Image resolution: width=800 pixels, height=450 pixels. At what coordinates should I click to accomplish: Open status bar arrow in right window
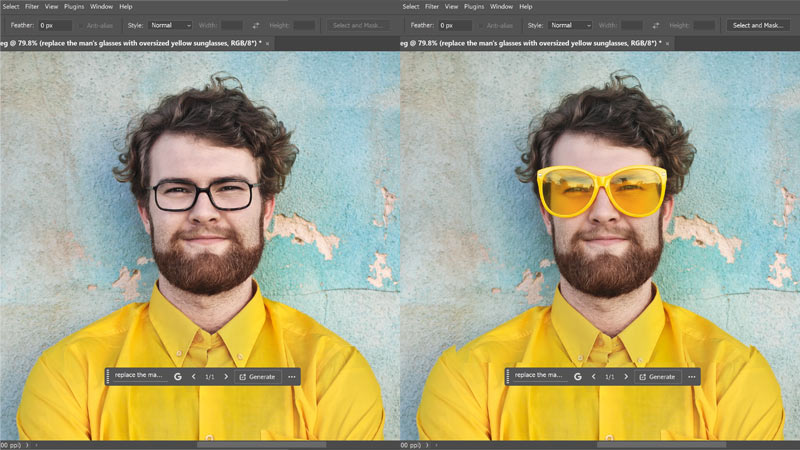point(428,445)
